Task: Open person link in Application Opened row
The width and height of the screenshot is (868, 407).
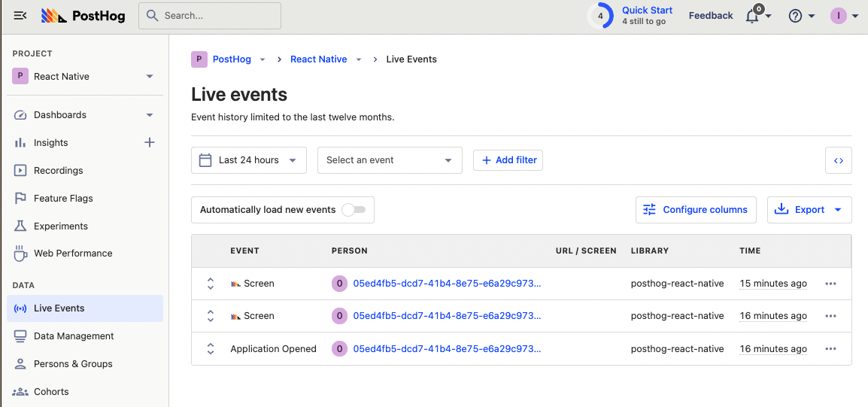Action: pos(447,349)
